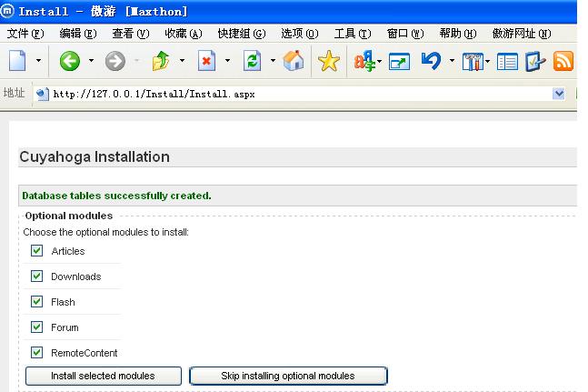Click the blue Undo arrow icon
The image size is (588, 392).
coord(432,61)
